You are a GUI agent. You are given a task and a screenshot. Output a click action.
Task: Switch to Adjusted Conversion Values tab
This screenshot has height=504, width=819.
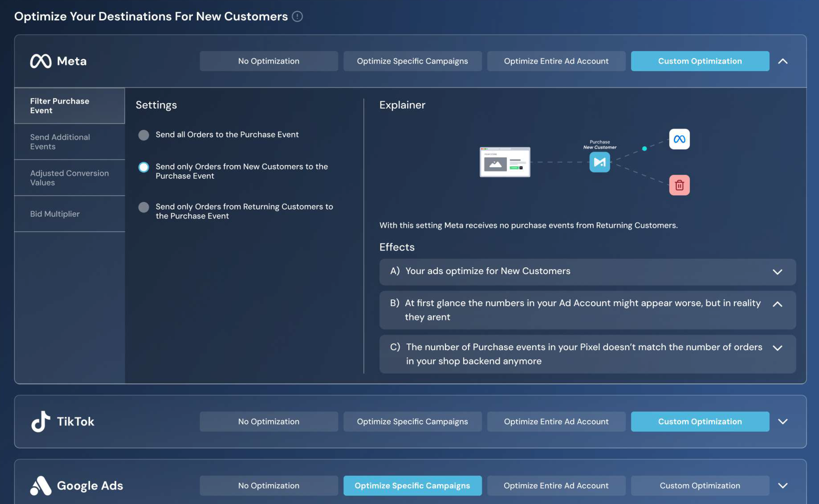(x=70, y=178)
